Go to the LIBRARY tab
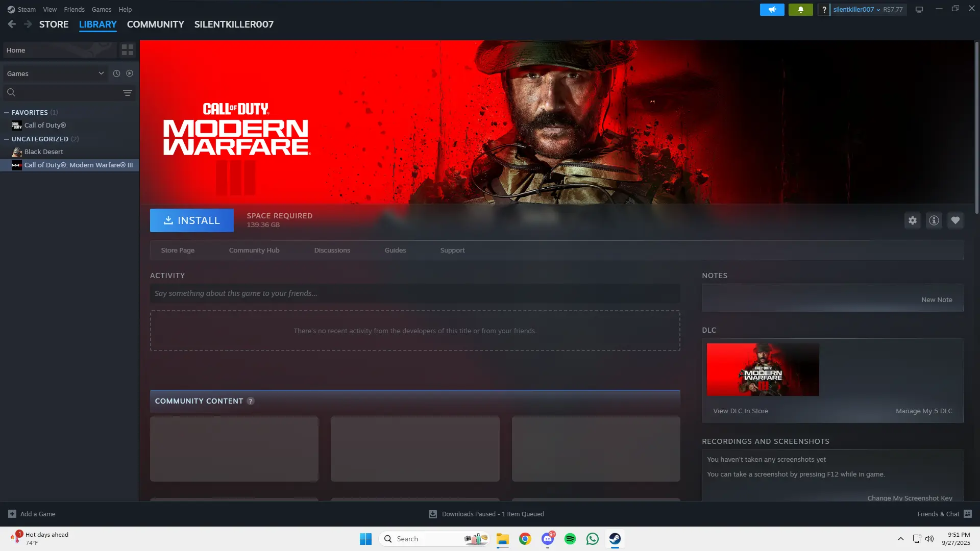 tap(97, 24)
